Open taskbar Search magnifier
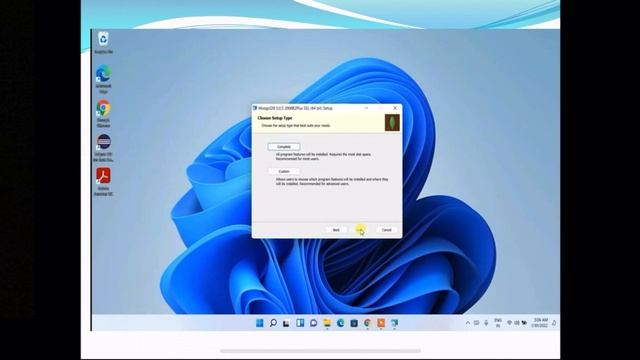The image size is (640, 360). click(x=273, y=323)
